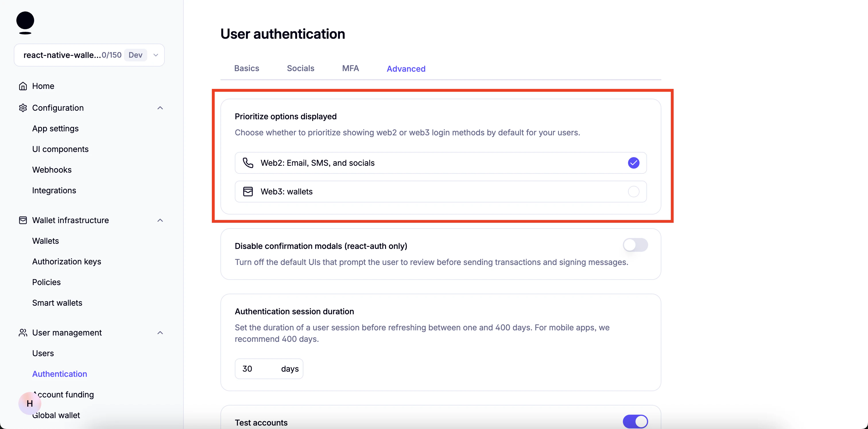Click the User management people icon

pos(23,333)
